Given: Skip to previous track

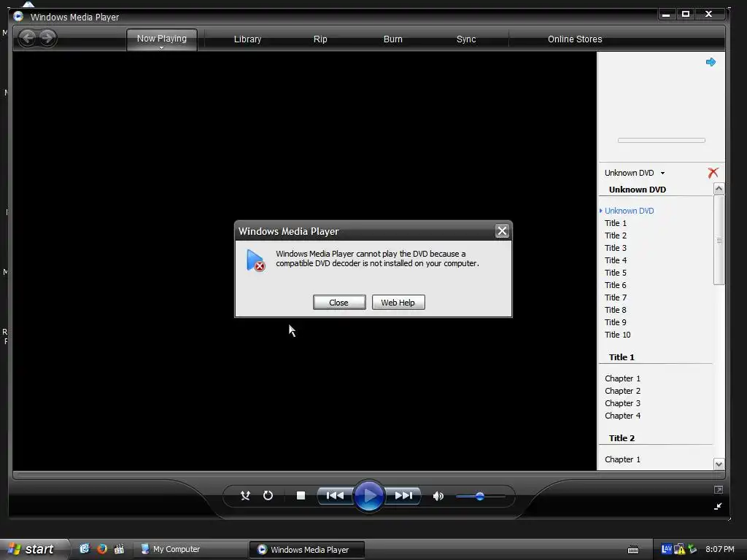Looking at the screenshot, I should tap(336, 496).
